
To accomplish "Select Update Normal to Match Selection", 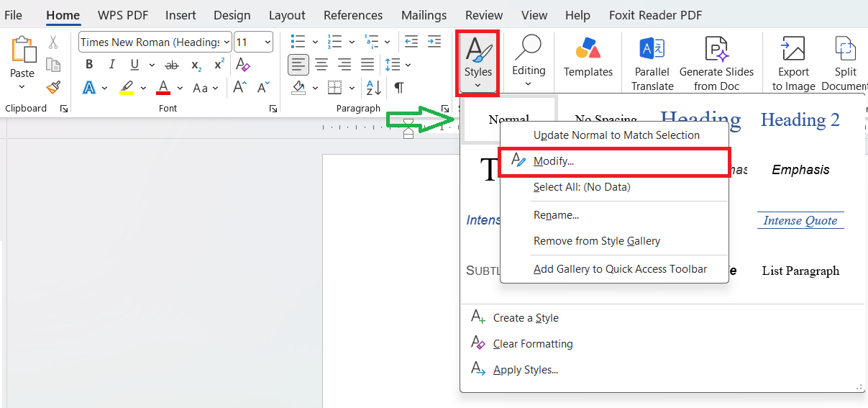I will (615, 135).
